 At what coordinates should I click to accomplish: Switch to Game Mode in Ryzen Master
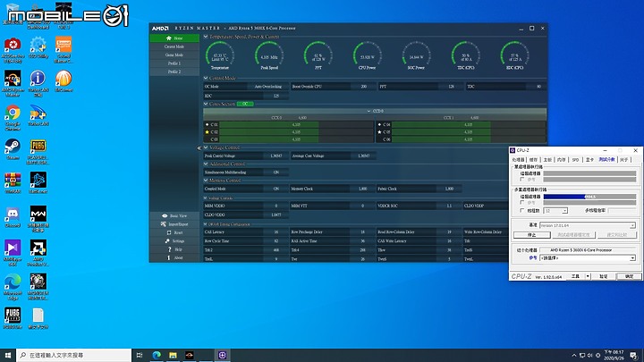coord(174,55)
